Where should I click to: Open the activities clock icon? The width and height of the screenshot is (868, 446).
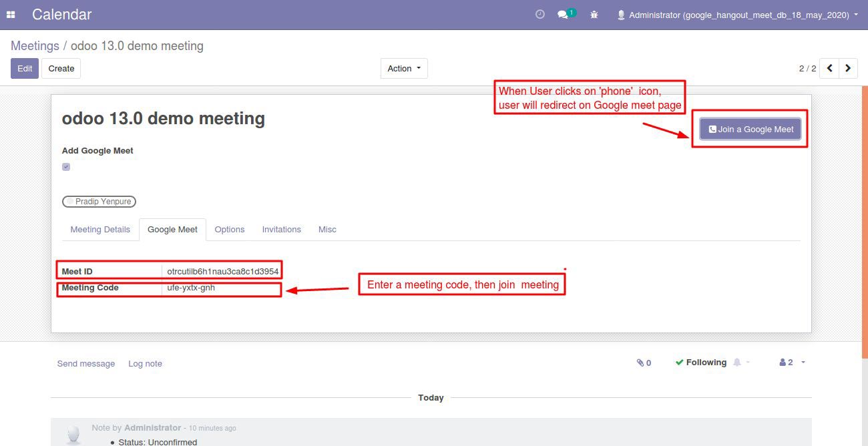540,14
